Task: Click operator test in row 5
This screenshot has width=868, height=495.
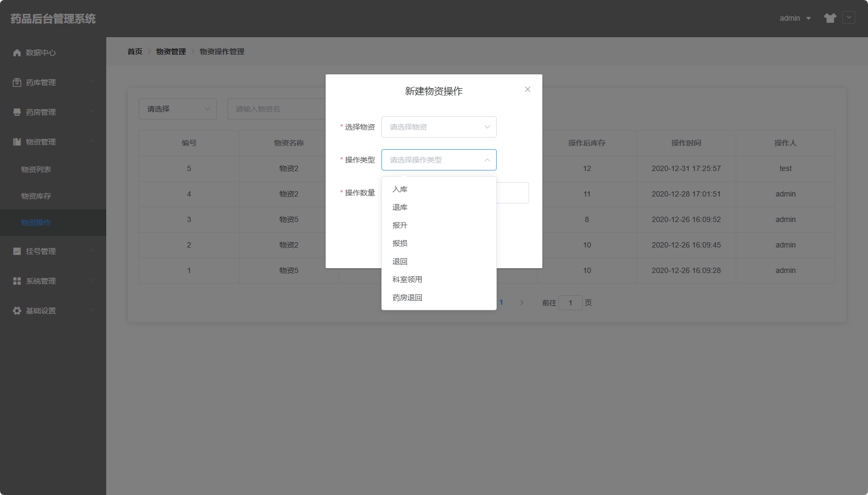Action: point(786,168)
